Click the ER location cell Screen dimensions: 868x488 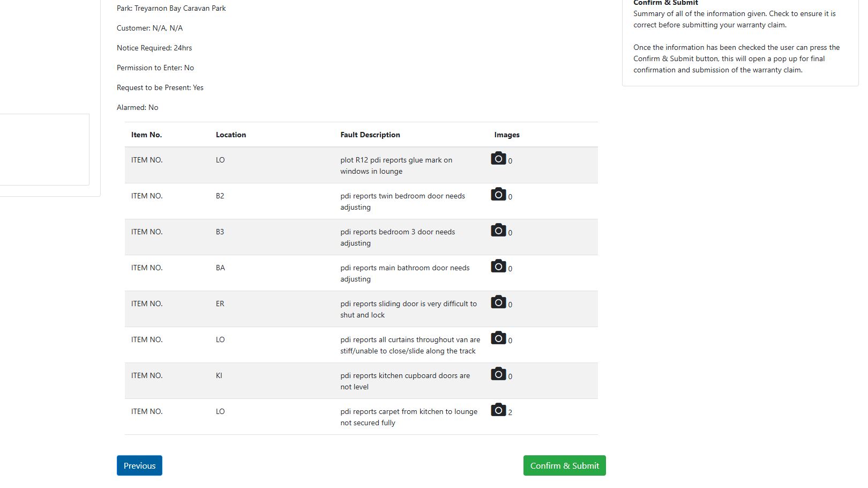pyautogui.click(x=220, y=304)
